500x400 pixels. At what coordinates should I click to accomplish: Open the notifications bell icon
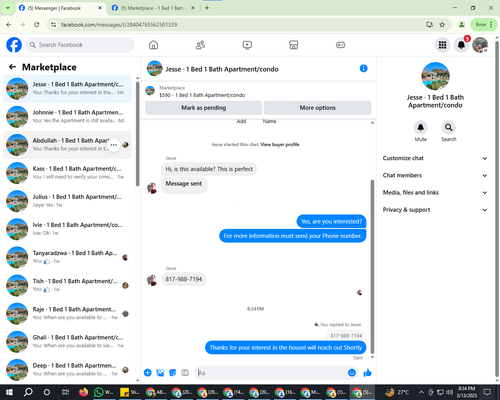click(461, 45)
